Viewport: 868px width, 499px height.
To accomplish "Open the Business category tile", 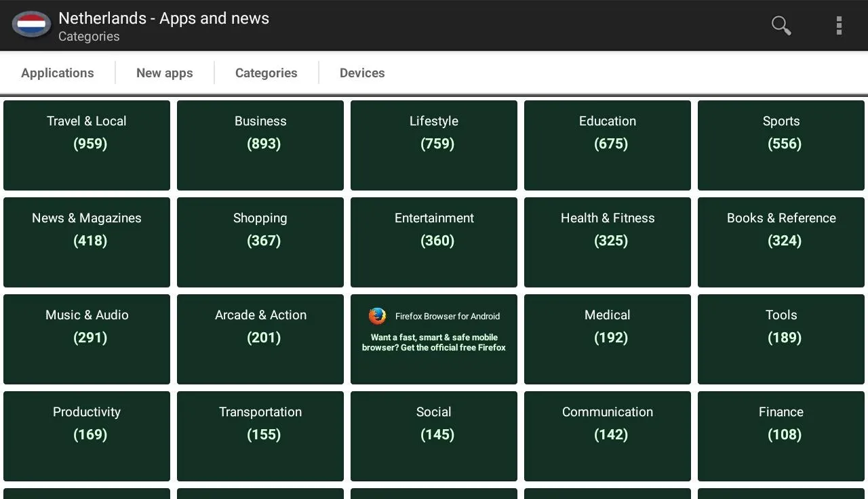I will click(260, 145).
